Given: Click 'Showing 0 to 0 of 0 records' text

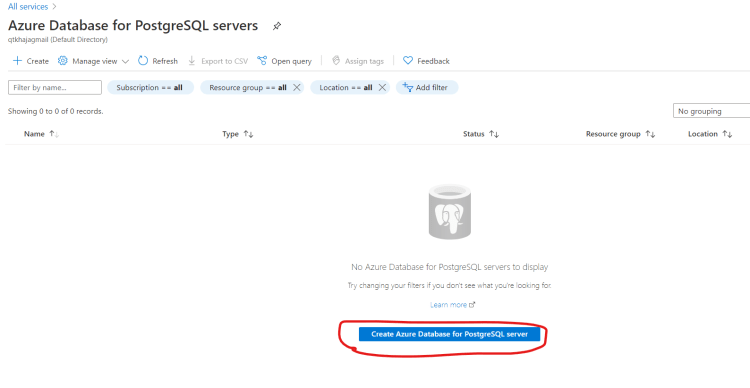Looking at the screenshot, I should click(55, 111).
